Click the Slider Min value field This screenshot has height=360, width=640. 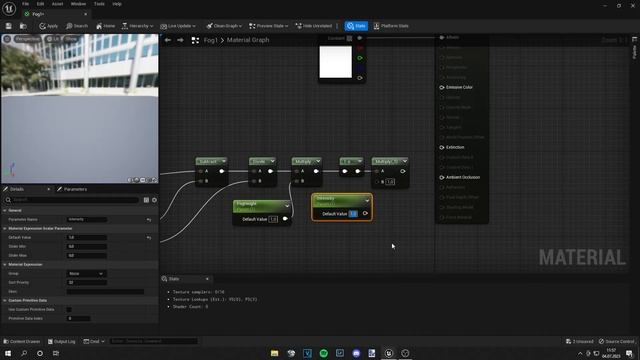click(x=87, y=246)
